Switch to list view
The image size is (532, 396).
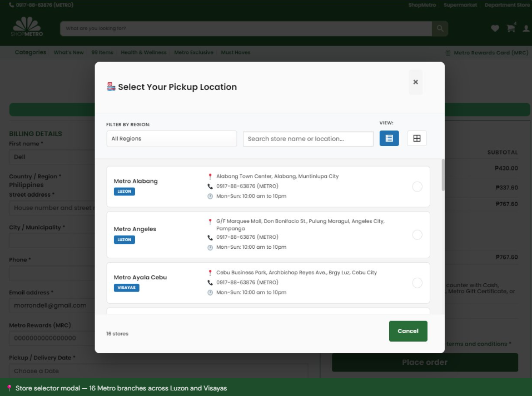pos(389,138)
